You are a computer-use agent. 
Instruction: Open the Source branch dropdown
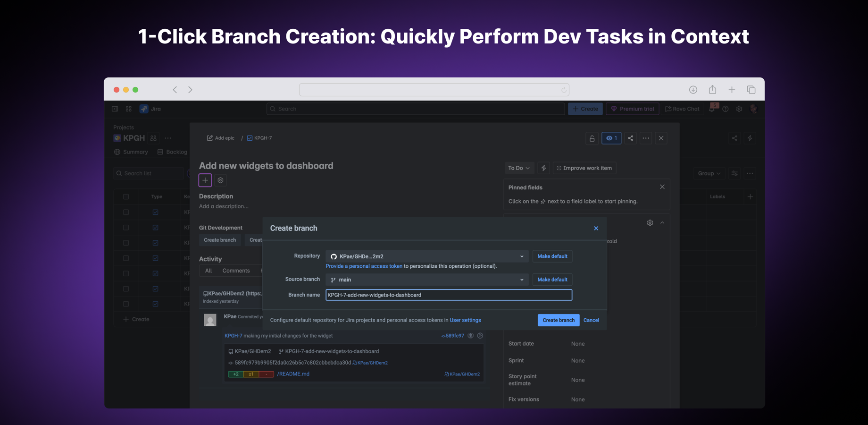[x=426, y=280]
